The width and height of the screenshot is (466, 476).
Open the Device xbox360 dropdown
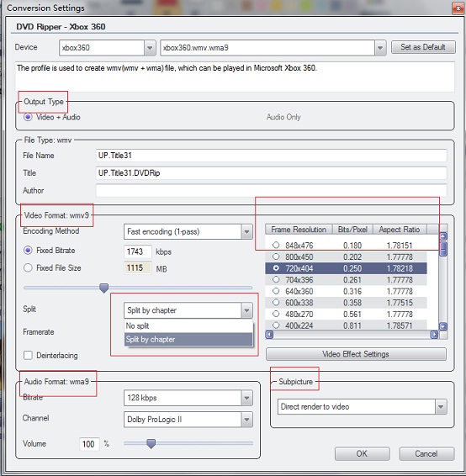click(x=150, y=48)
